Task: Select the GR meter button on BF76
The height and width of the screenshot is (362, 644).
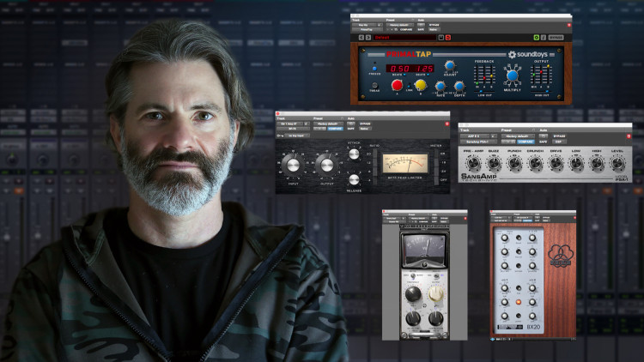Action: click(x=436, y=154)
